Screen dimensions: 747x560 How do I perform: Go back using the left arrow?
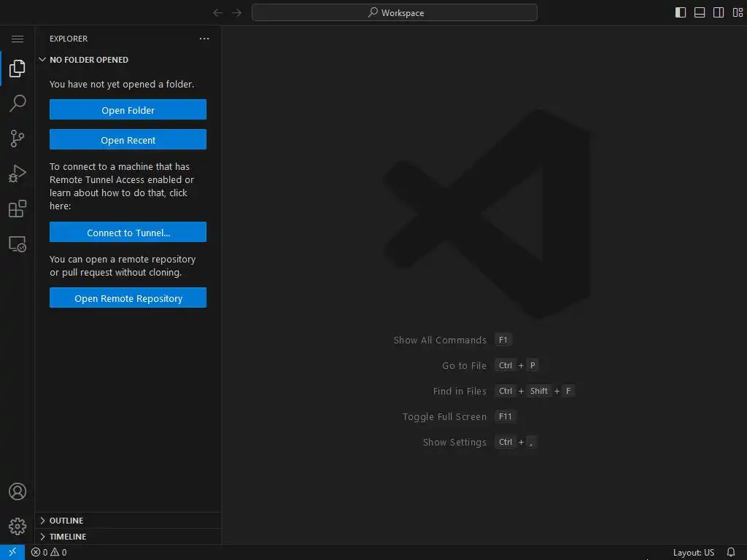[217, 13]
